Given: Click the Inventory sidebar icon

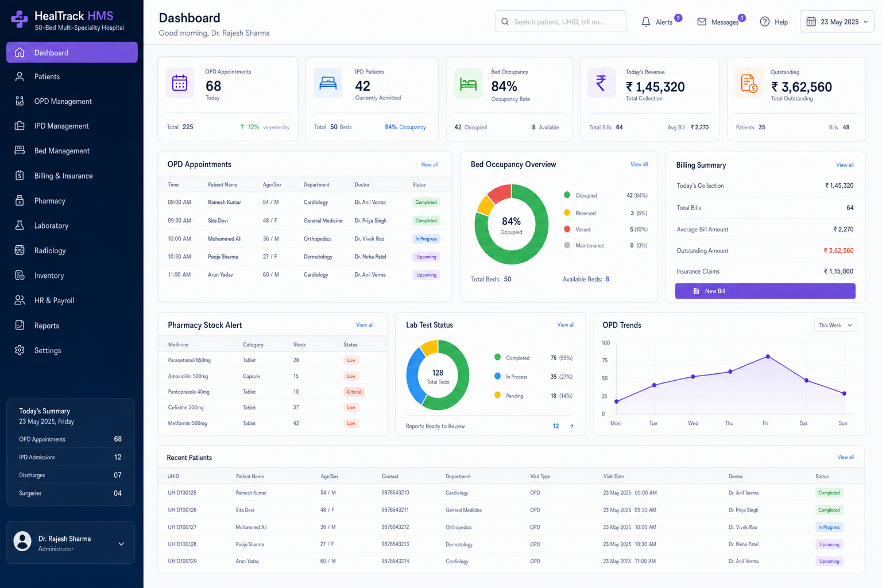Looking at the screenshot, I should pos(20,275).
